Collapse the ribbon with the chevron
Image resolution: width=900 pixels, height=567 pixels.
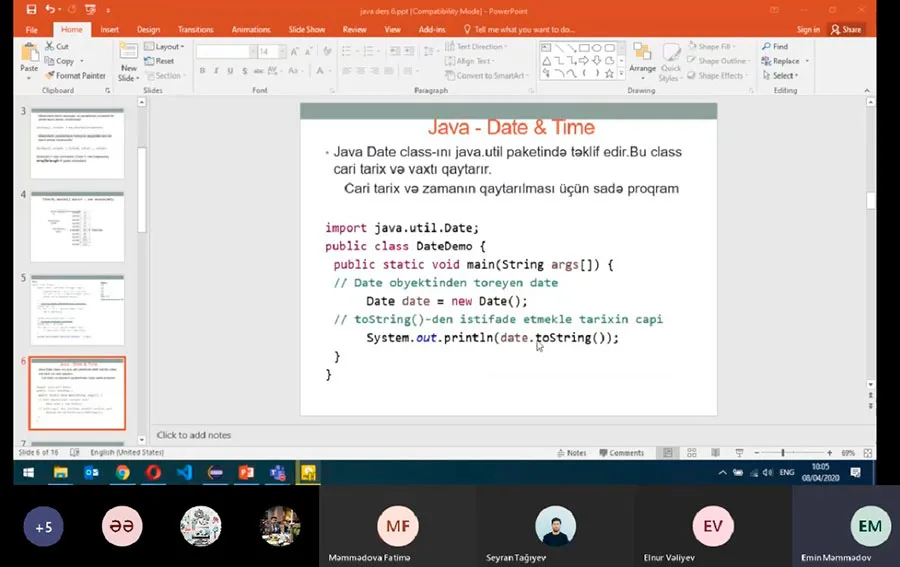(x=867, y=90)
